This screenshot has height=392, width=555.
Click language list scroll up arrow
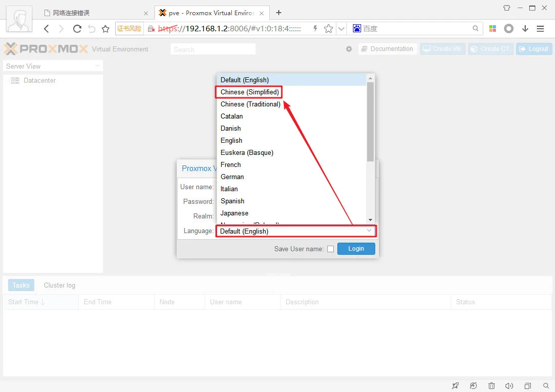[370, 78]
